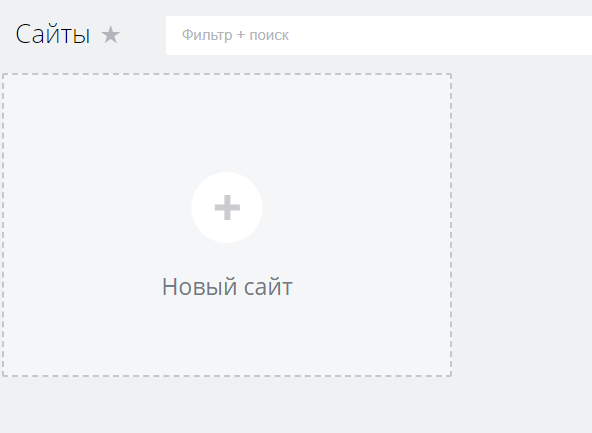The image size is (592, 433).
Task: Click inside the white search bar
Action: pos(379,35)
